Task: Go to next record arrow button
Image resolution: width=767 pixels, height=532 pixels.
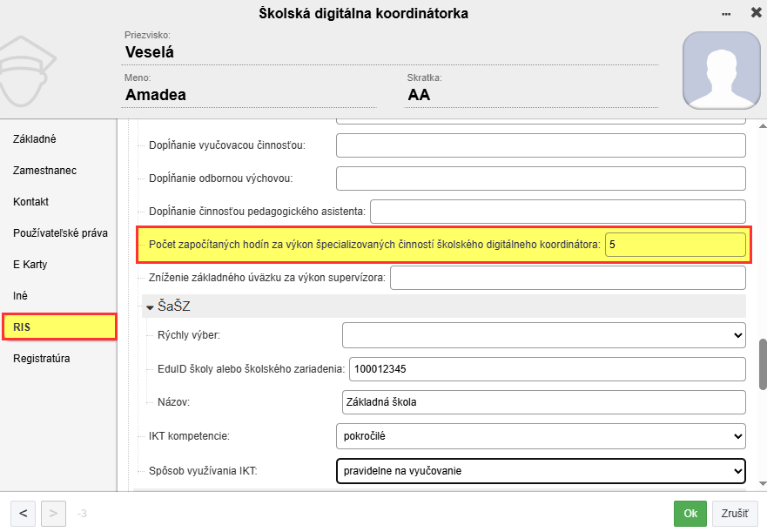Action: click(53, 513)
